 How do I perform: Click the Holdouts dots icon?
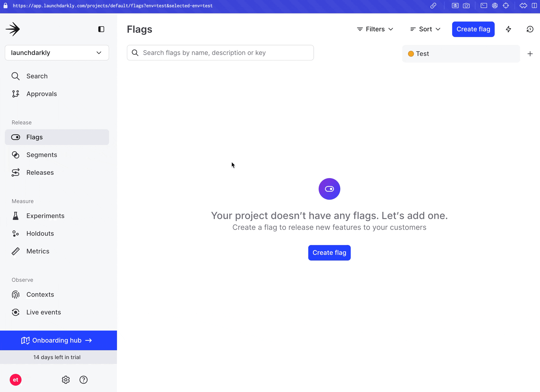[x=16, y=233]
